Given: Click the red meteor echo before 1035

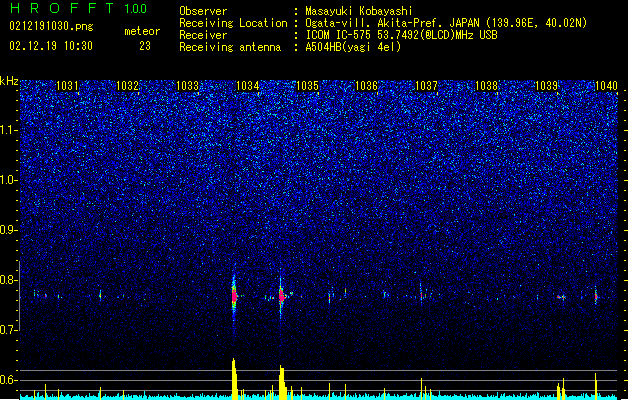Looking at the screenshot, I should pyautogui.click(x=282, y=297).
